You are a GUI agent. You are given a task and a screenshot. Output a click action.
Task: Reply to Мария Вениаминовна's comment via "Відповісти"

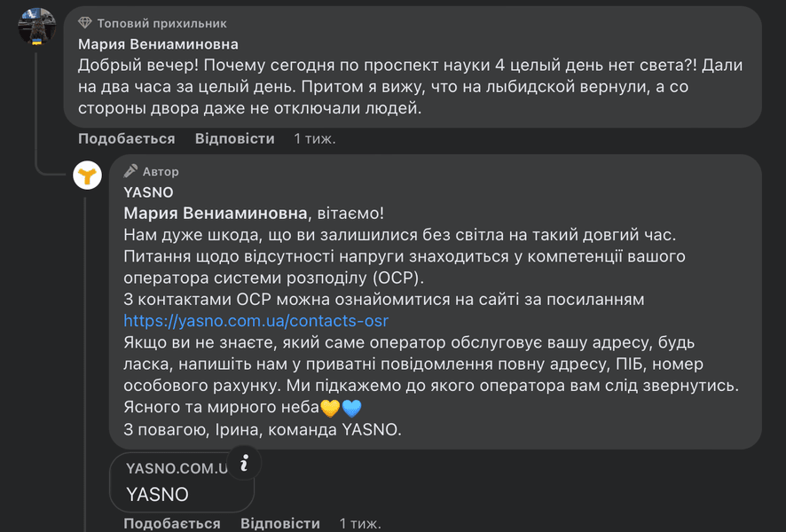(234, 138)
